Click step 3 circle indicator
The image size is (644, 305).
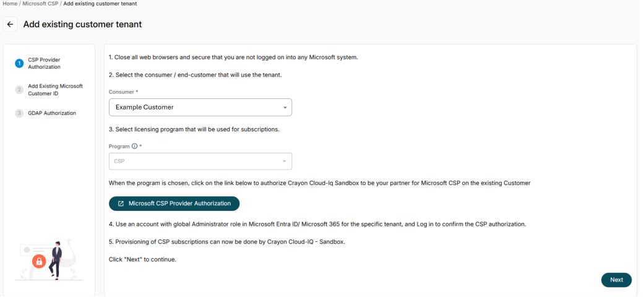point(19,113)
